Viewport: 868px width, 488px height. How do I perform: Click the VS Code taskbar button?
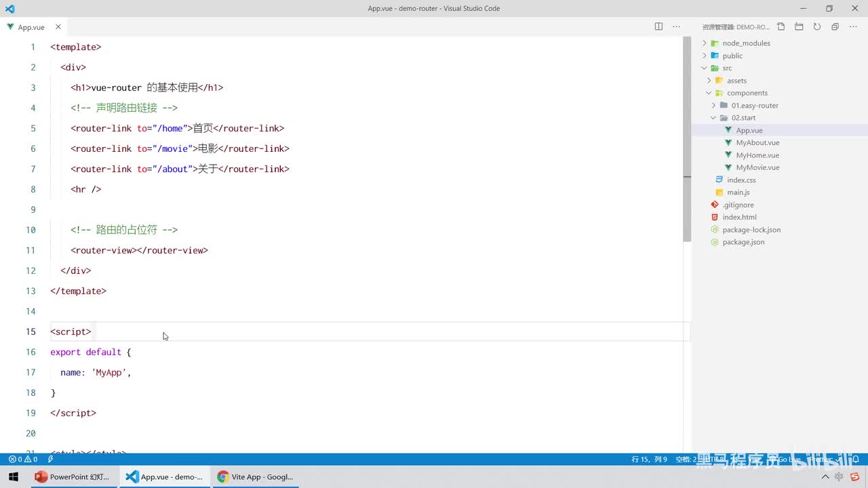[x=165, y=476]
